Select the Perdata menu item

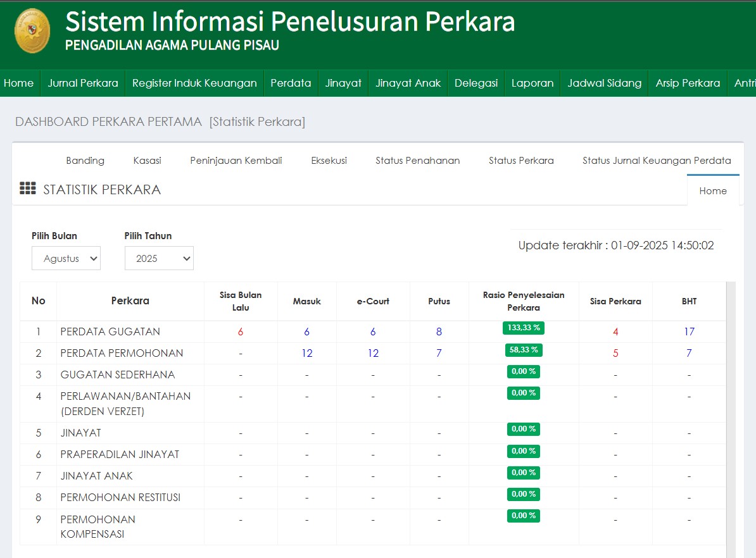(291, 83)
